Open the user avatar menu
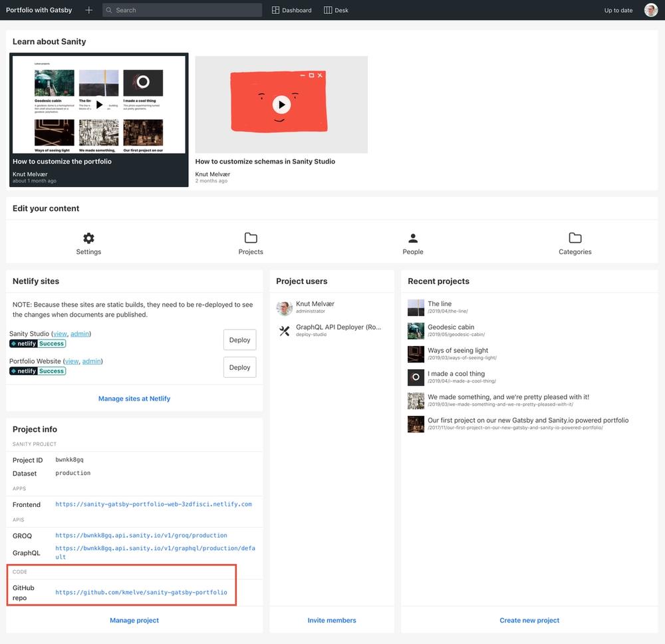The image size is (665, 644). click(x=650, y=10)
